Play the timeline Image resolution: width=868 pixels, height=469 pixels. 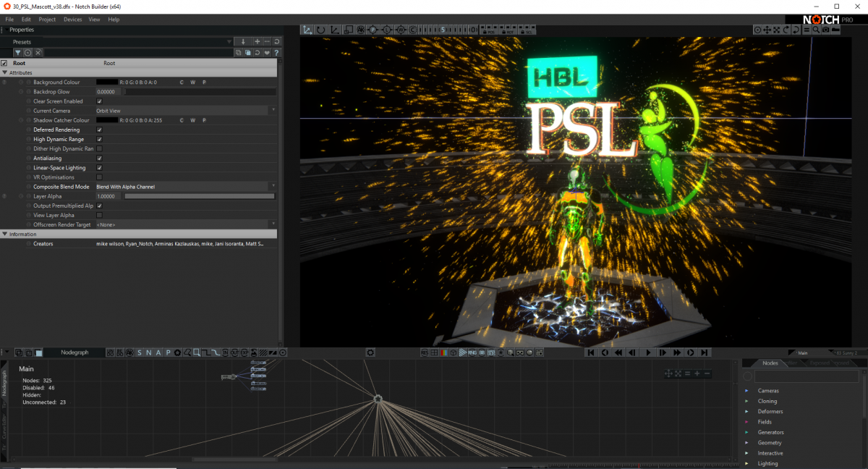click(x=649, y=352)
